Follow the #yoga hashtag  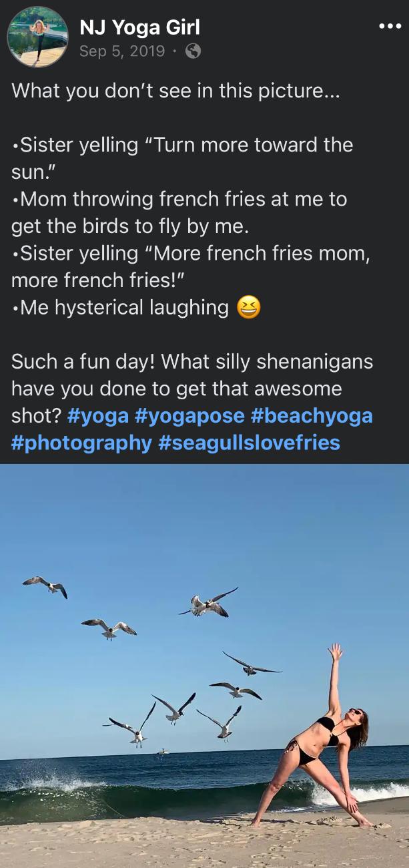tap(98, 415)
